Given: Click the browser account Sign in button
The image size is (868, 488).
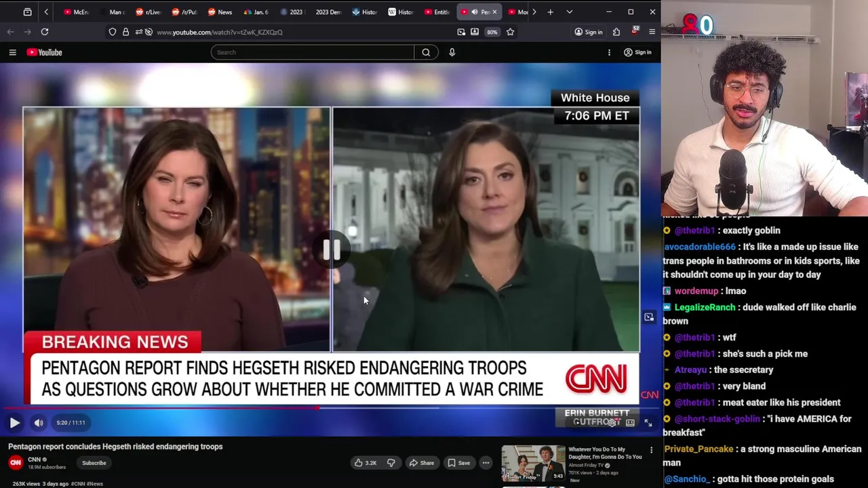Looking at the screenshot, I should tap(588, 32).
